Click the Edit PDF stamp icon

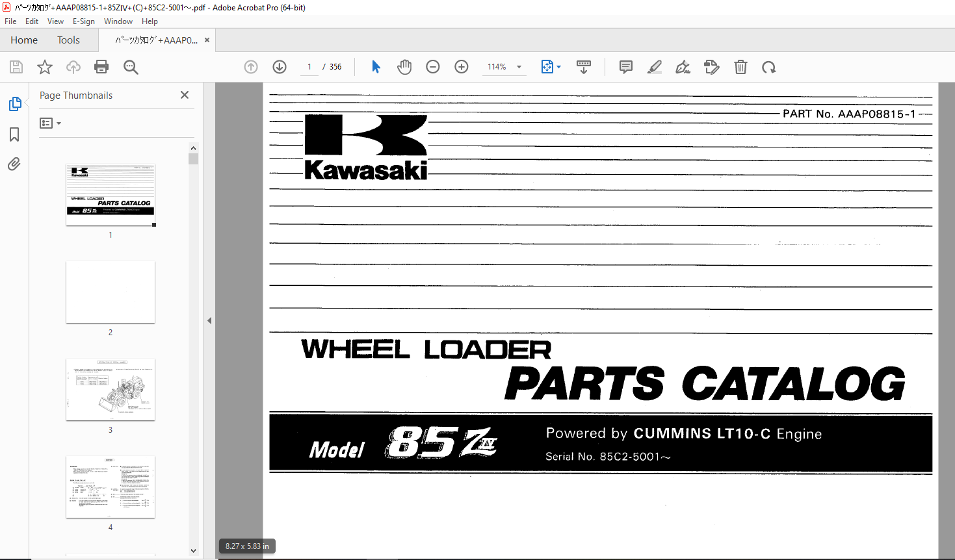click(x=712, y=67)
